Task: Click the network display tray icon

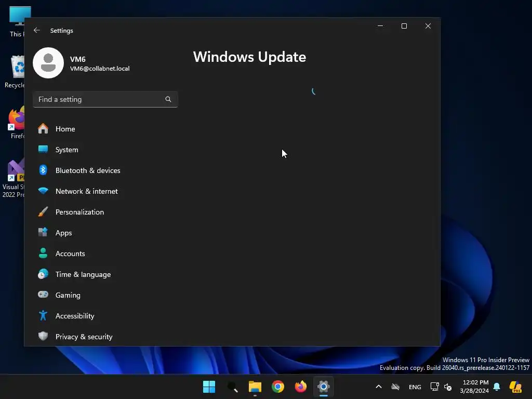Action: coord(435,387)
